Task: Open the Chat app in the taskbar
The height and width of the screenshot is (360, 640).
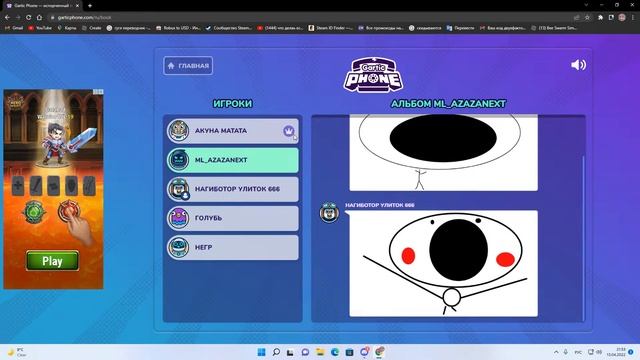Action: click(305, 352)
